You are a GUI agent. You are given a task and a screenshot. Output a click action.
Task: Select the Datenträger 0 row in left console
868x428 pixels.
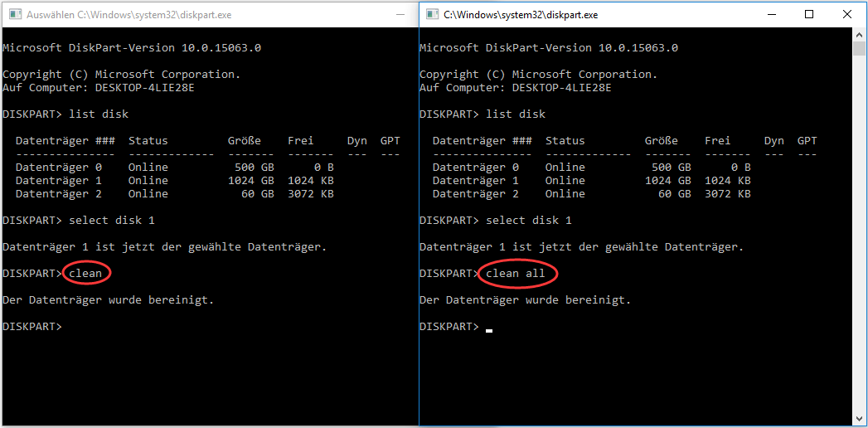pos(174,167)
